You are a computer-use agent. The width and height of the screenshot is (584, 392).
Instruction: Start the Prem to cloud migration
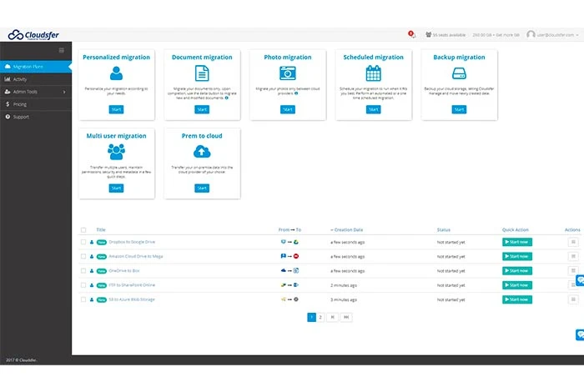pos(202,188)
